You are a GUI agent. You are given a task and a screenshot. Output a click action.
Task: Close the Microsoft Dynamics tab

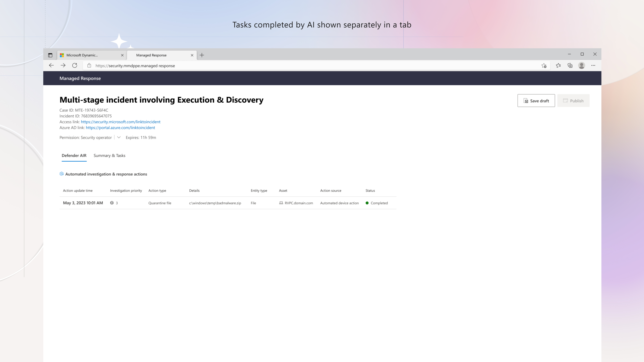tap(122, 55)
